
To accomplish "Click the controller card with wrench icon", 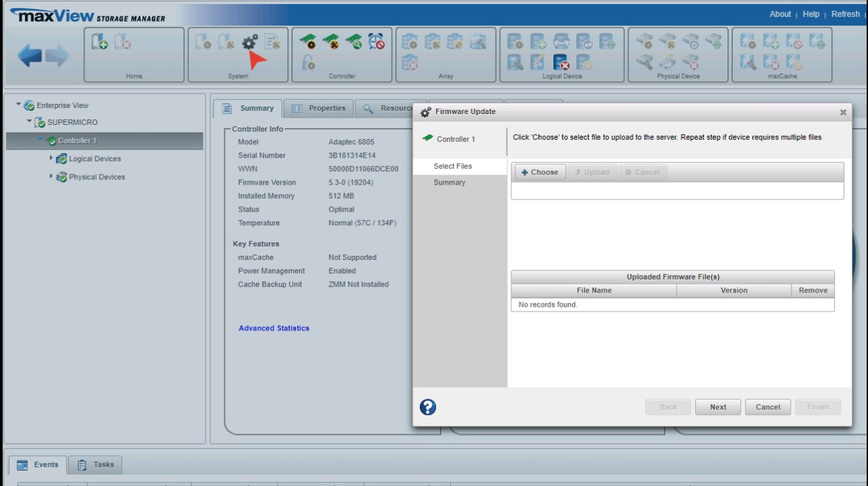I will (x=331, y=42).
